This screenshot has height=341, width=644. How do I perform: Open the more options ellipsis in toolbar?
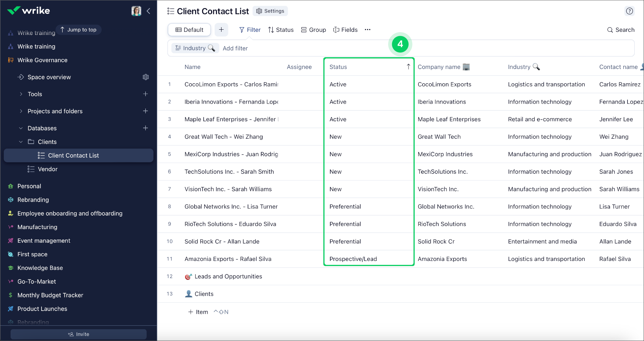(367, 30)
